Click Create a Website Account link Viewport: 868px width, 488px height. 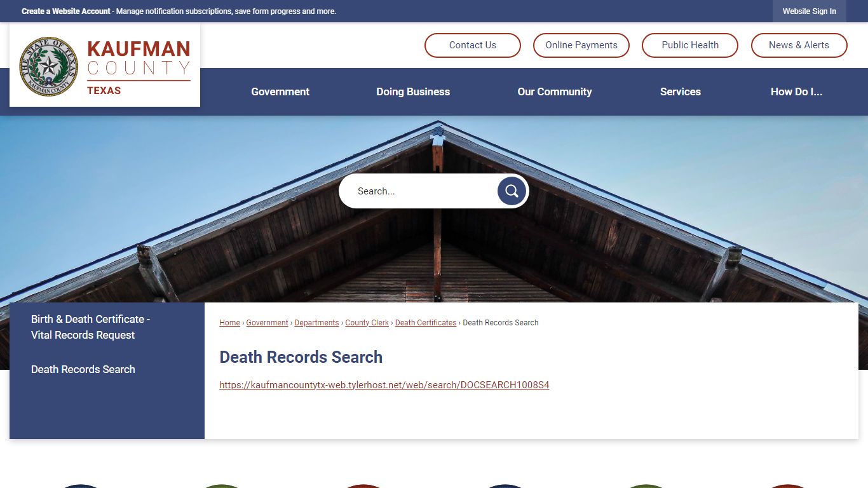coord(66,11)
